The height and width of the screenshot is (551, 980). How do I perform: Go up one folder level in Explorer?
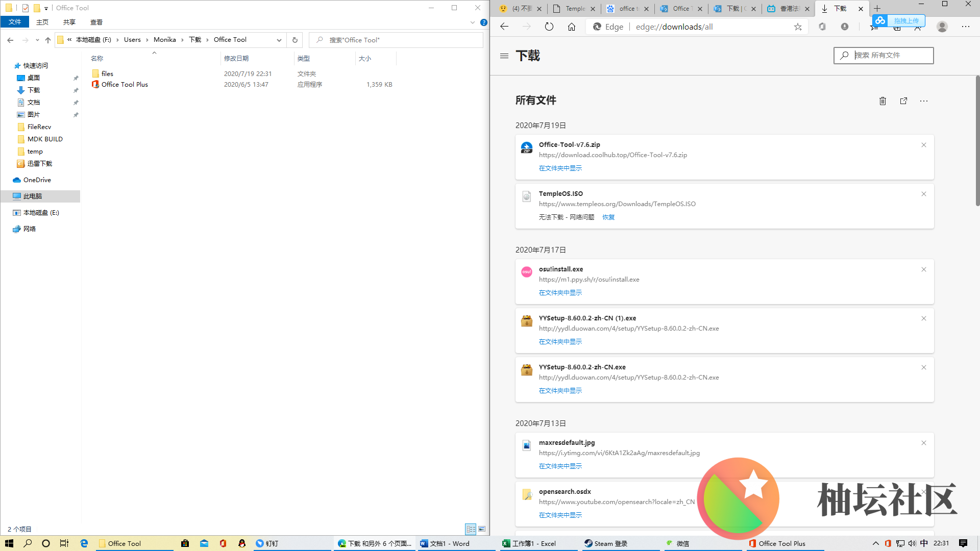click(x=48, y=40)
